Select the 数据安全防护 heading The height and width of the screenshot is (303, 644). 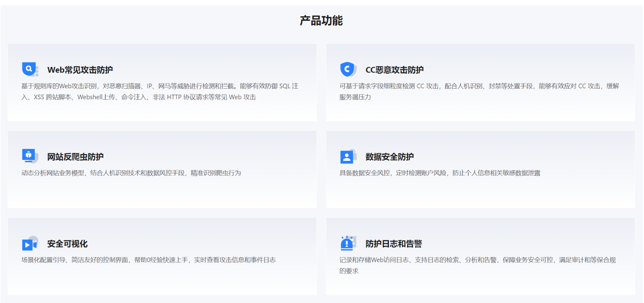[389, 157]
